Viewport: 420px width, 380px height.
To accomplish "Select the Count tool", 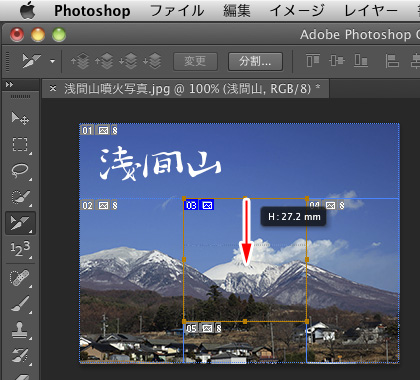I will point(20,249).
